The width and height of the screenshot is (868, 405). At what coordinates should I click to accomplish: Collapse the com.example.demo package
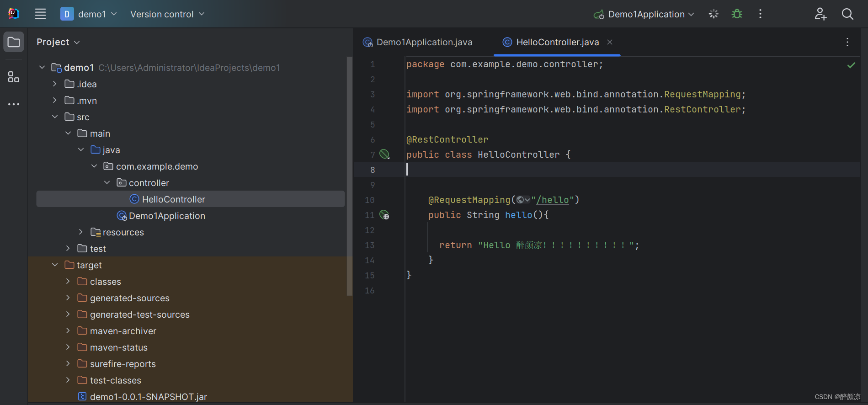(x=94, y=166)
